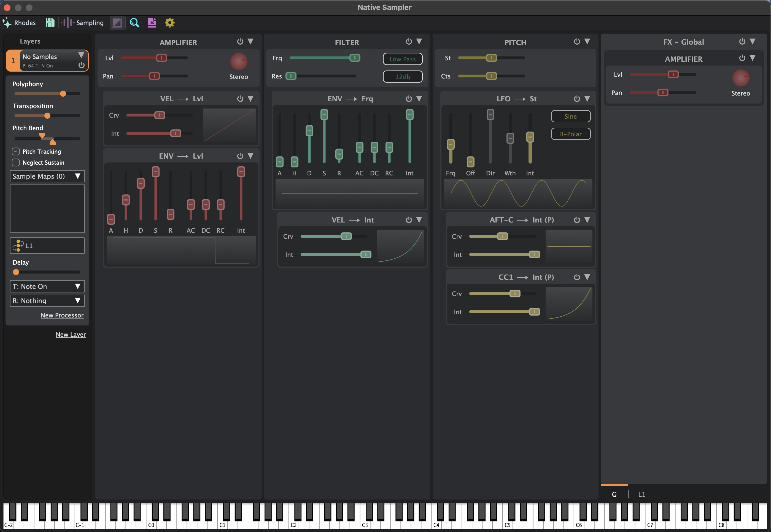Image resolution: width=771 pixels, height=532 pixels.
Task: Expand the PITCH module menu arrow
Action: click(x=587, y=41)
